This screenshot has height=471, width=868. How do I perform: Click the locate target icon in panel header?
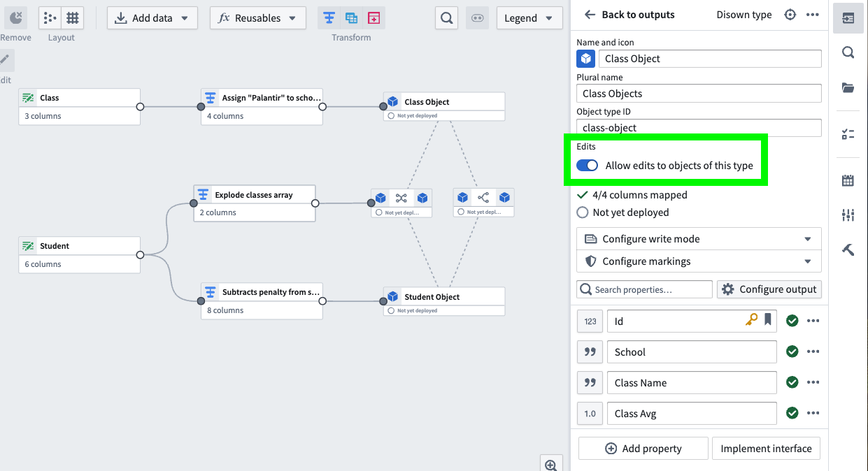pyautogui.click(x=790, y=15)
